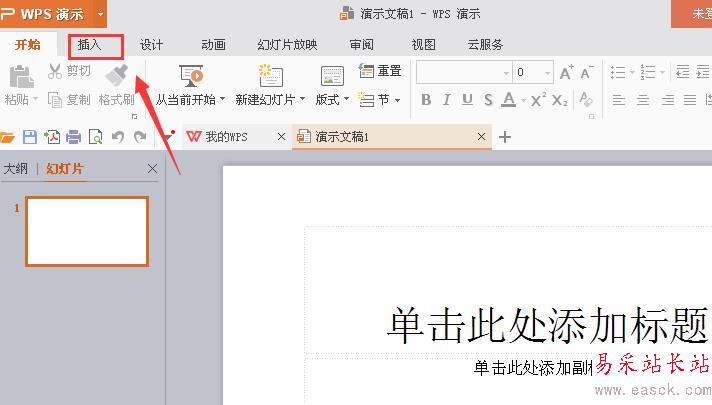Viewport: 712px width, 405px height.
Task: Expand the Paste dropdown arrow
Action: coord(35,99)
